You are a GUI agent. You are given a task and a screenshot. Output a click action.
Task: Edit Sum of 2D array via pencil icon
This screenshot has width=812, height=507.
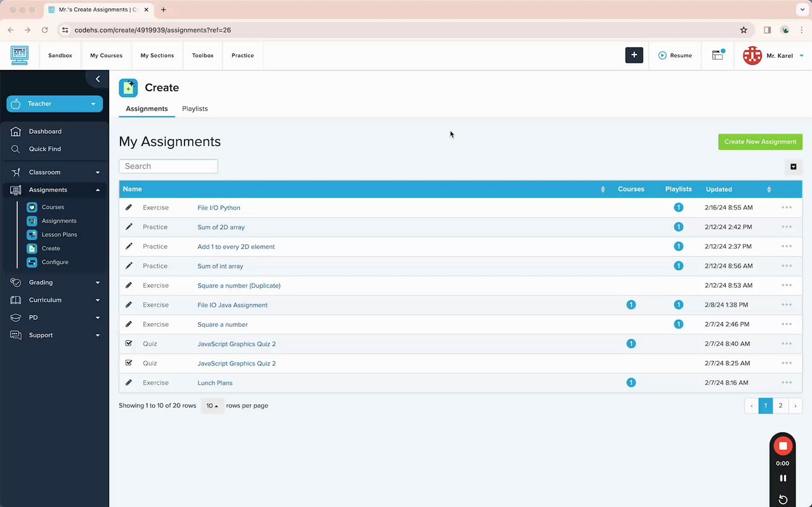[129, 227]
